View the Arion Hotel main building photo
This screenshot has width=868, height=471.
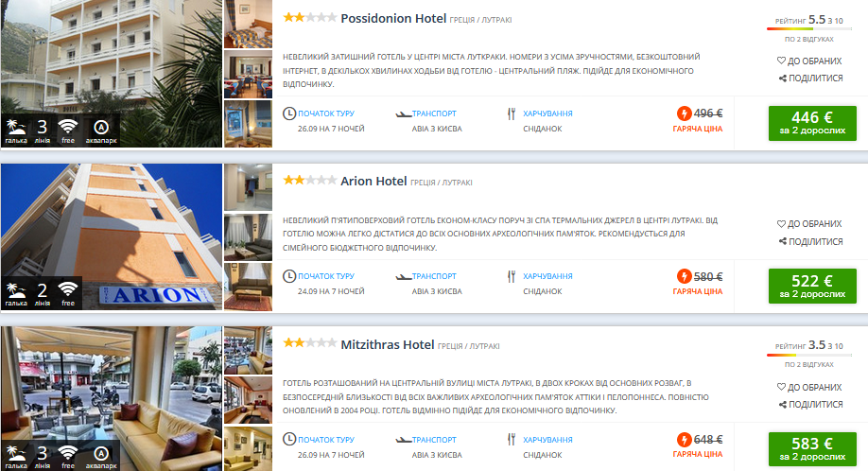(112, 236)
